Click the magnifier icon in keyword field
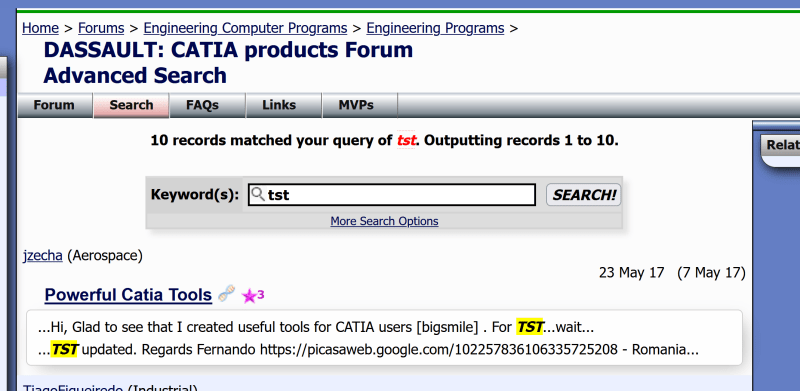 point(258,194)
